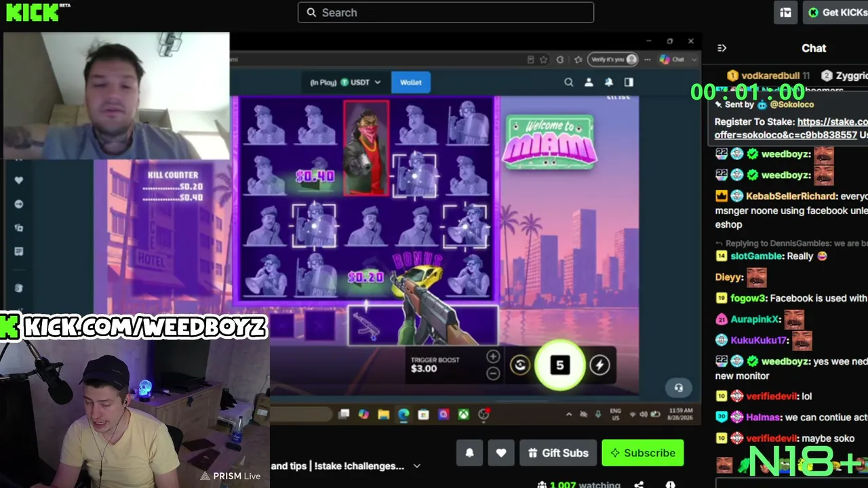Open Xbox app in the streamed taskbar
Image resolution: width=868 pixels, height=488 pixels.
463,414
